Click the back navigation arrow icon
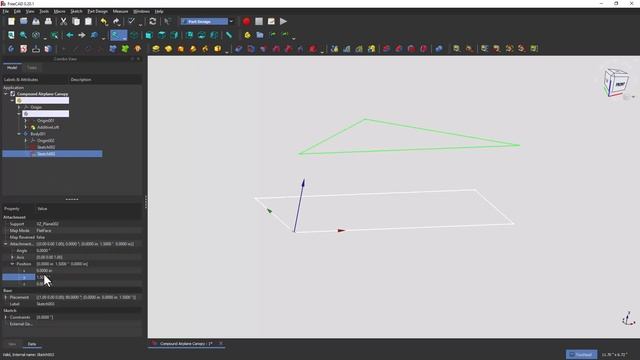 pos(70,35)
